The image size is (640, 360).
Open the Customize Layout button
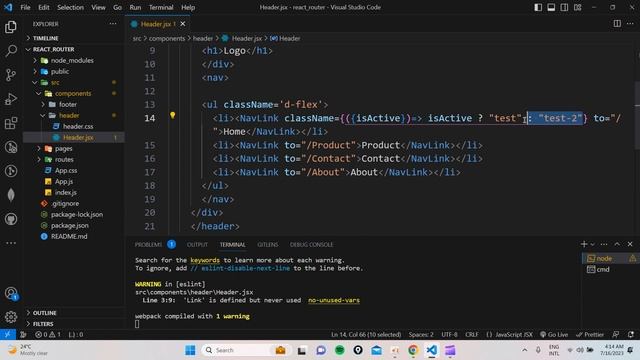coord(578,7)
